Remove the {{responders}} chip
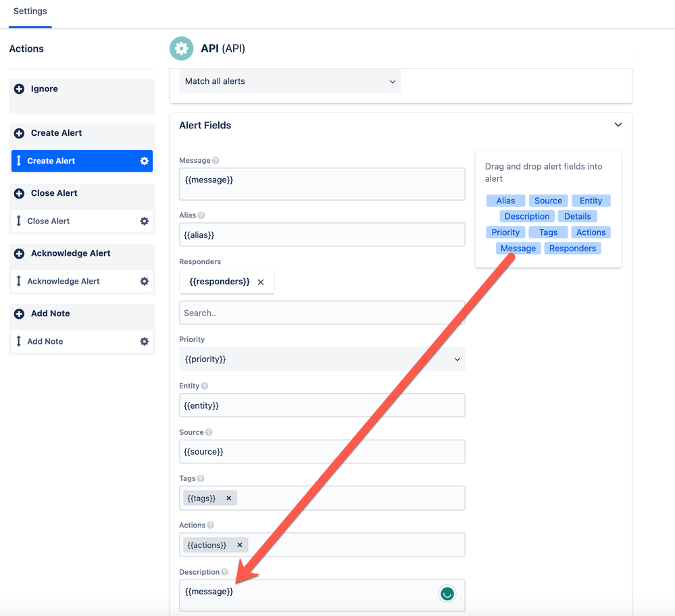The height and width of the screenshot is (616, 675). point(261,282)
